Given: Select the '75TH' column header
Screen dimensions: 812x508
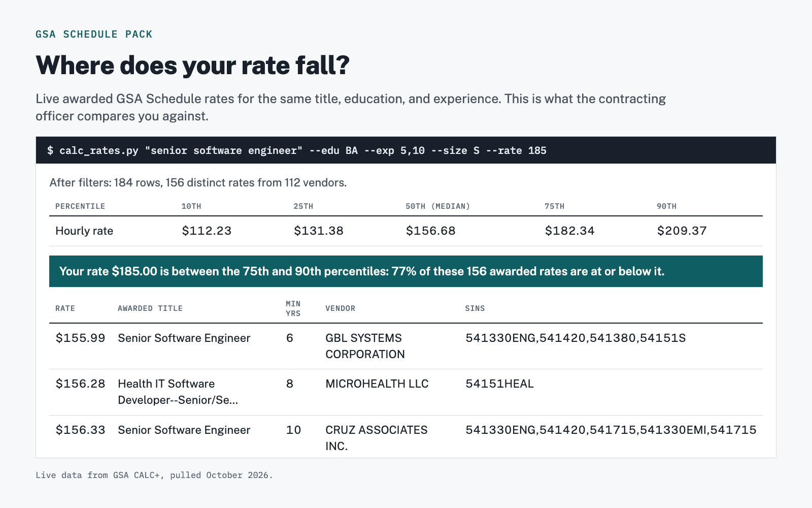Looking at the screenshot, I should [555, 206].
